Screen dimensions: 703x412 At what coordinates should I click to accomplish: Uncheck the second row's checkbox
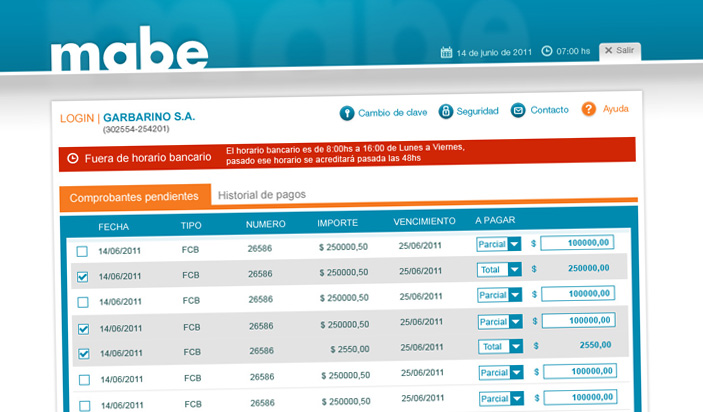coord(82,277)
